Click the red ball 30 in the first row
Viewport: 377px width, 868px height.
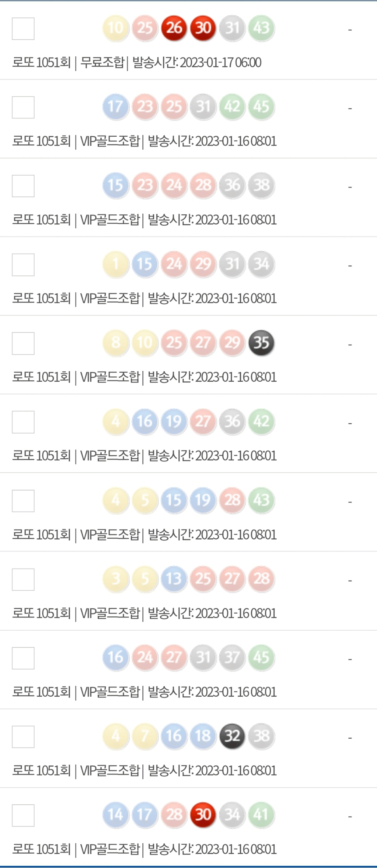pyautogui.click(x=203, y=28)
